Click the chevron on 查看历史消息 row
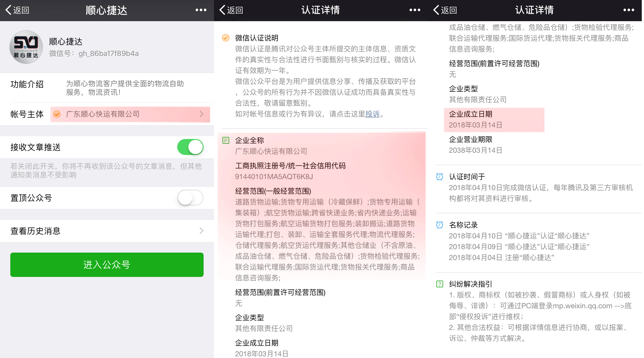The width and height of the screenshot is (644, 358). (202, 231)
